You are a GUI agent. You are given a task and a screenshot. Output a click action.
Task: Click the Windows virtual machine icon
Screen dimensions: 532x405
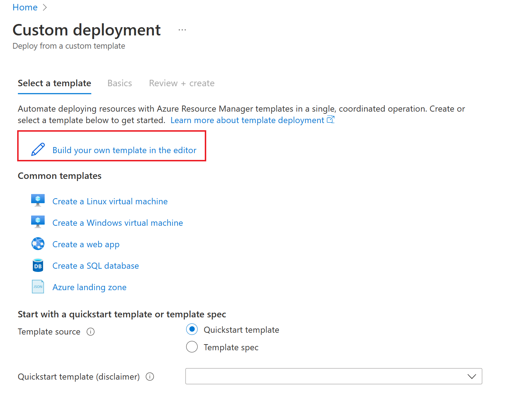pos(38,222)
